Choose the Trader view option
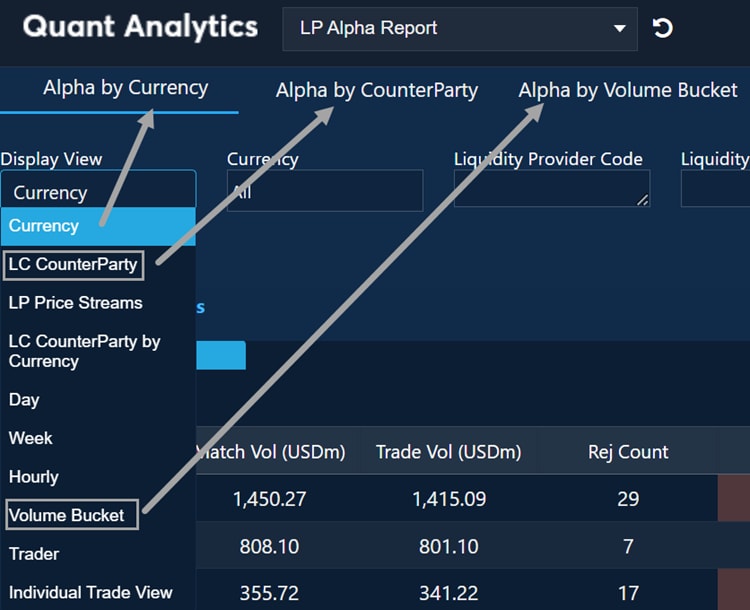This screenshot has width=750, height=610. 34,554
